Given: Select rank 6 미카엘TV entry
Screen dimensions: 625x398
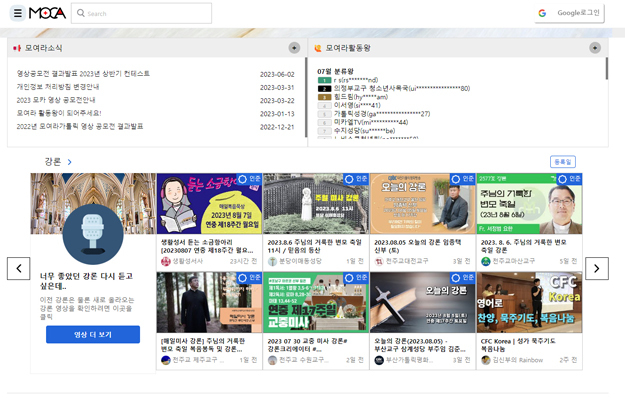Looking at the screenshot, I should coord(363,122).
